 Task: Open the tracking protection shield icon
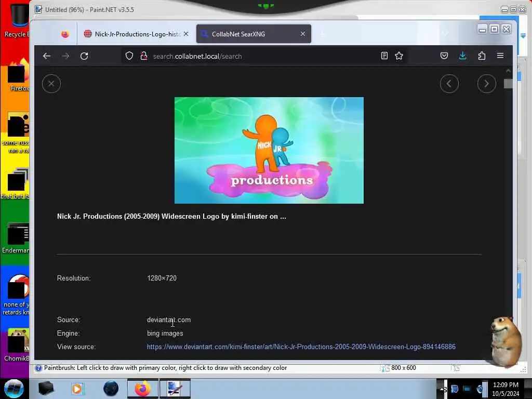[x=129, y=56]
